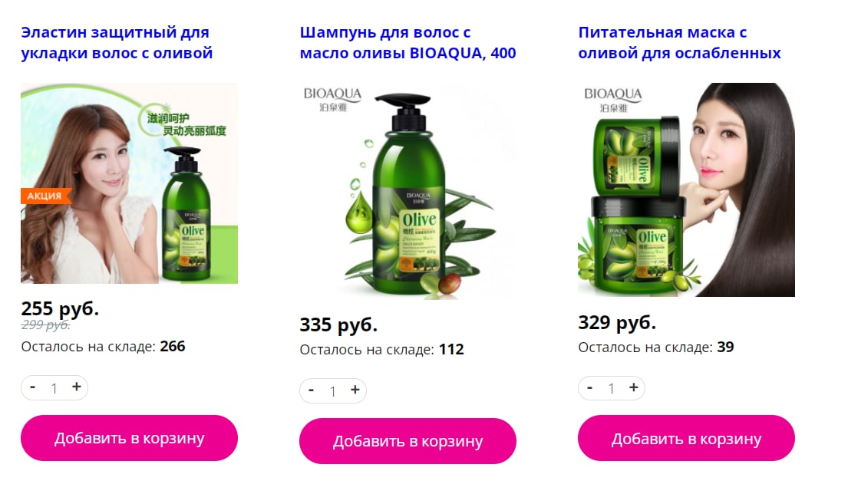
Task: Add the 329 руб. mask to cart
Action: click(x=686, y=439)
